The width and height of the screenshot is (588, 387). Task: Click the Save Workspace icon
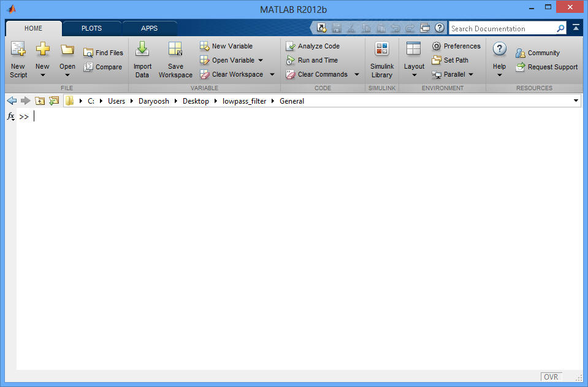[175, 49]
